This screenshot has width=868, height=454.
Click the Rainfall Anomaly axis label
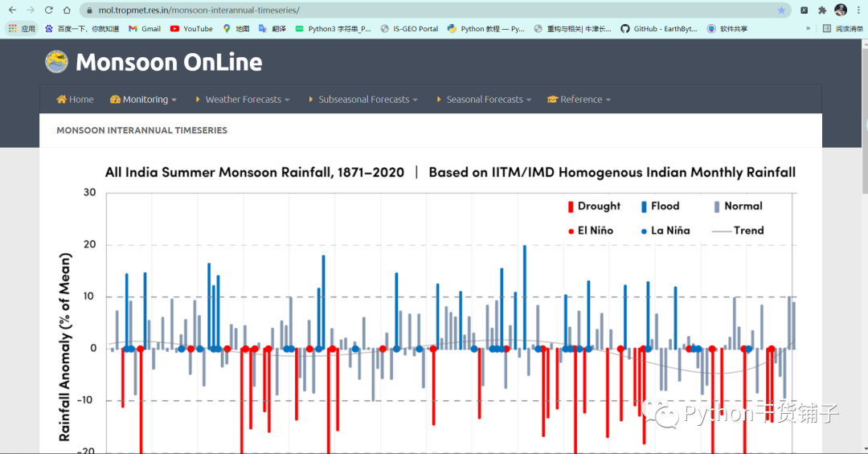pos(65,346)
